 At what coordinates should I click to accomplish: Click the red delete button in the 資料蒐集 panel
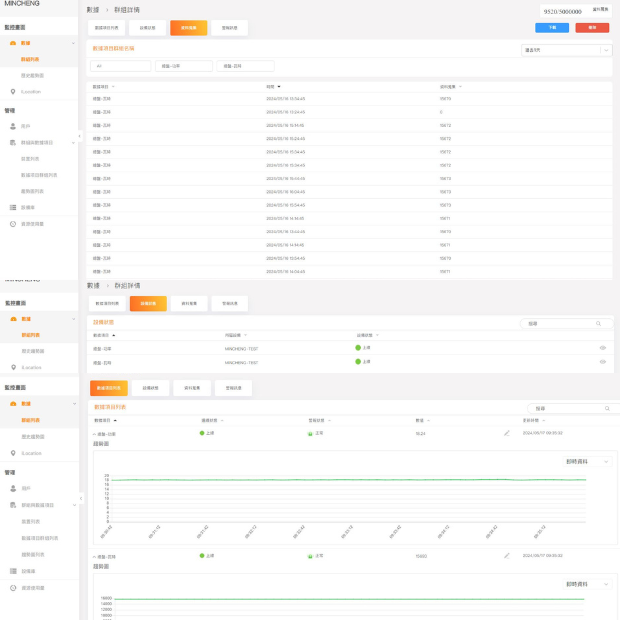pyautogui.click(x=592, y=28)
